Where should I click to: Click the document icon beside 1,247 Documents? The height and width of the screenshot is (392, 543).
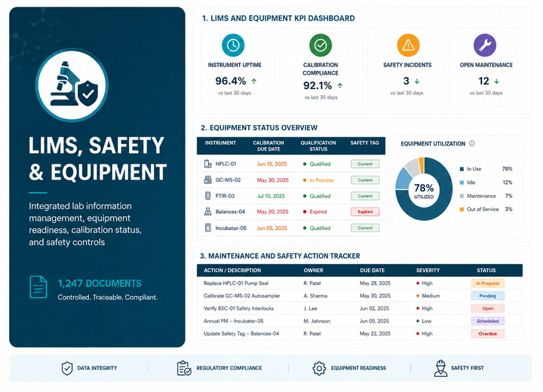38,287
